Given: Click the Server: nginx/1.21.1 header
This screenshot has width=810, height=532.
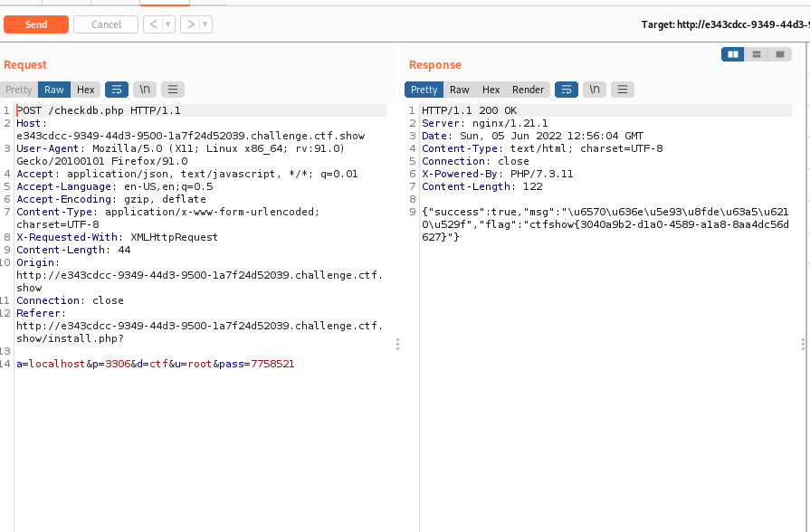Looking at the screenshot, I should [x=484, y=123].
